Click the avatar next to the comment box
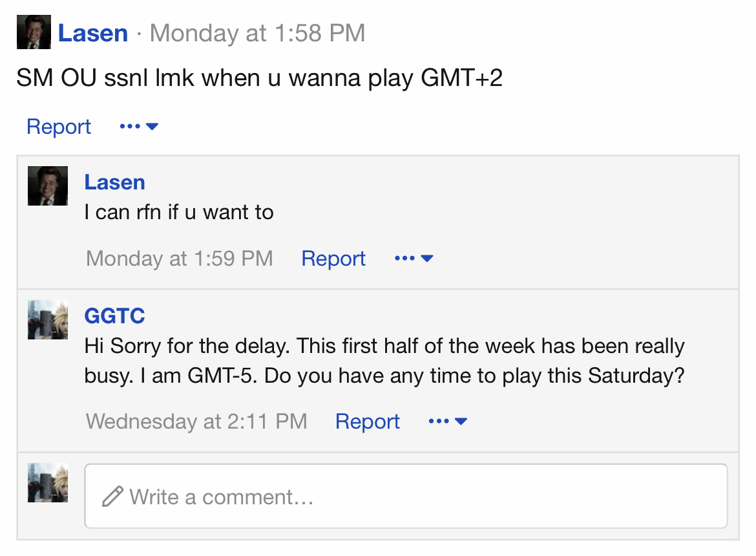This screenshot has height=556, width=756. pos(48,483)
